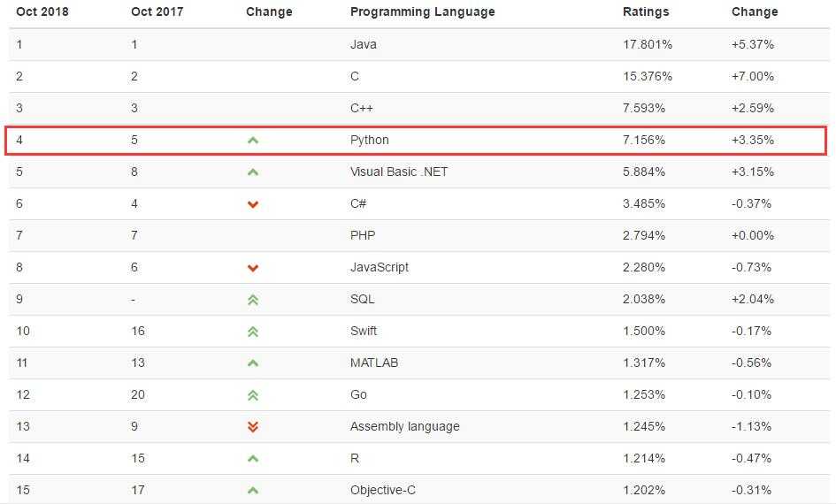The width and height of the screenshot is (836, 504).
Task: Click the red down arrow in C# row
Action: coord(253,204)
